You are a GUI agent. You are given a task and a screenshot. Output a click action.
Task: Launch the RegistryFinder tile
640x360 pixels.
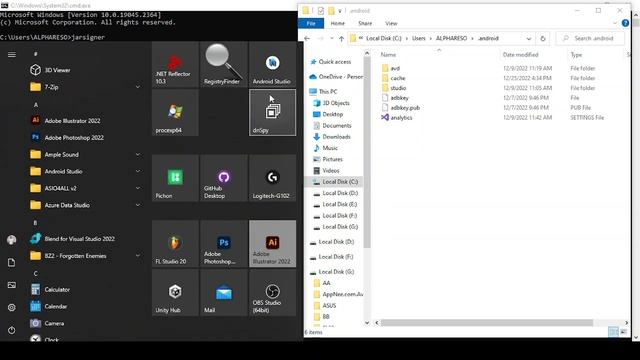pyautogui.click(x=224, y=64)
